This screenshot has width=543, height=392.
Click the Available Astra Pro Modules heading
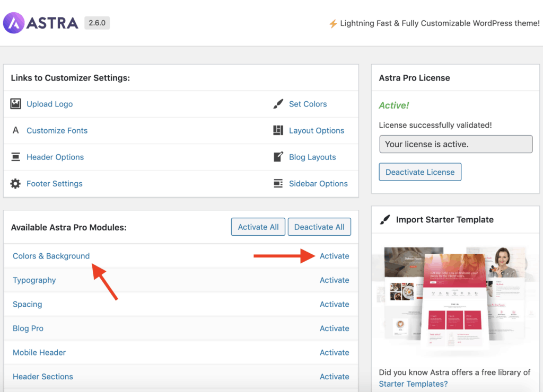[x=68, y=227]
